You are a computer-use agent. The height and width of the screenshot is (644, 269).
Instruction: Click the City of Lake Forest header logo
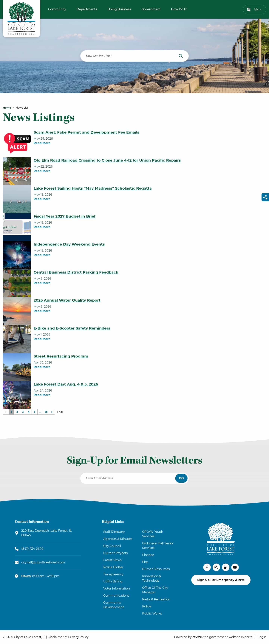tap(21, 18)
